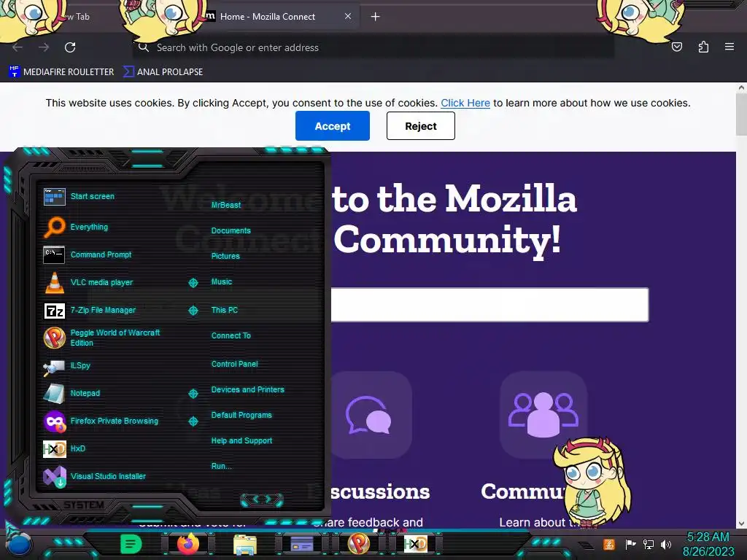
Task: Open Action Center flag in tray
Action: coord(631,544)
